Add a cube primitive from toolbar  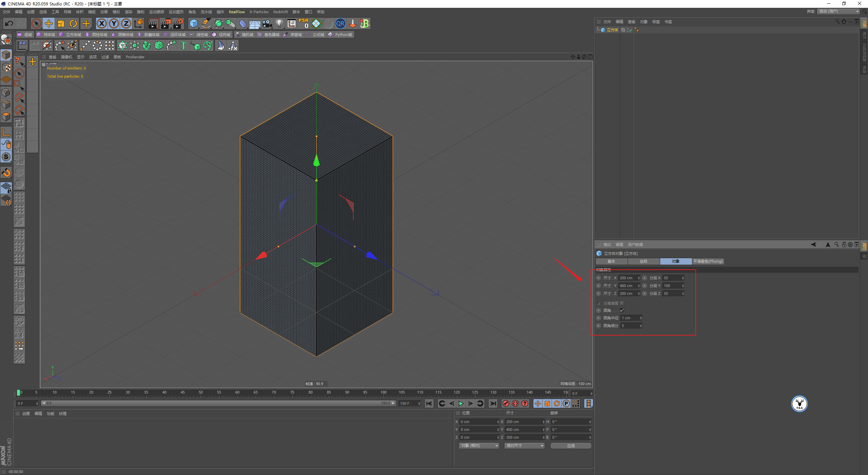(x=194, y=23)
